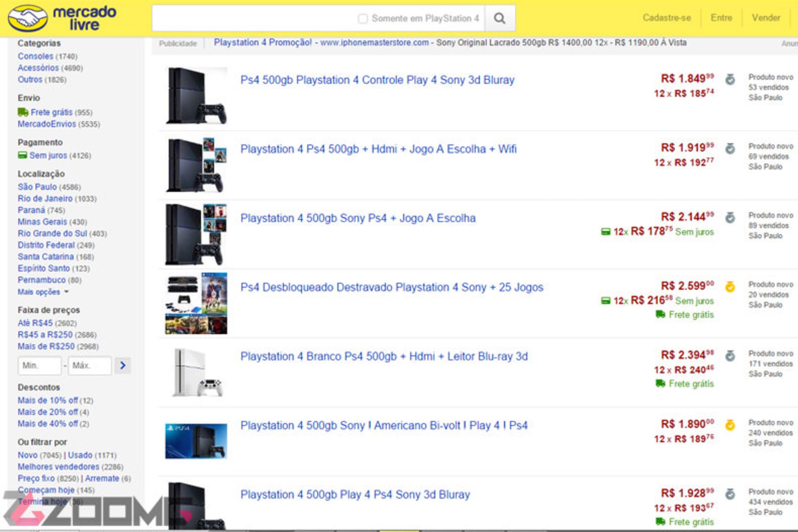
Task: Click the gold medal icon on R$ 2.599 listing
Action: click(730, 287)
